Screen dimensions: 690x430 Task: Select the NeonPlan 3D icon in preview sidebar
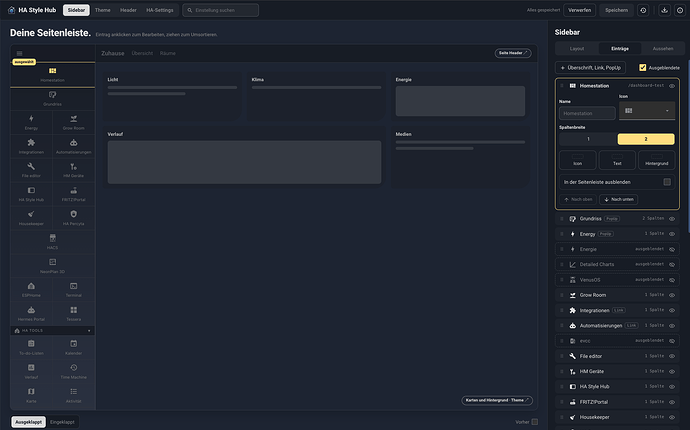point(52,262)
